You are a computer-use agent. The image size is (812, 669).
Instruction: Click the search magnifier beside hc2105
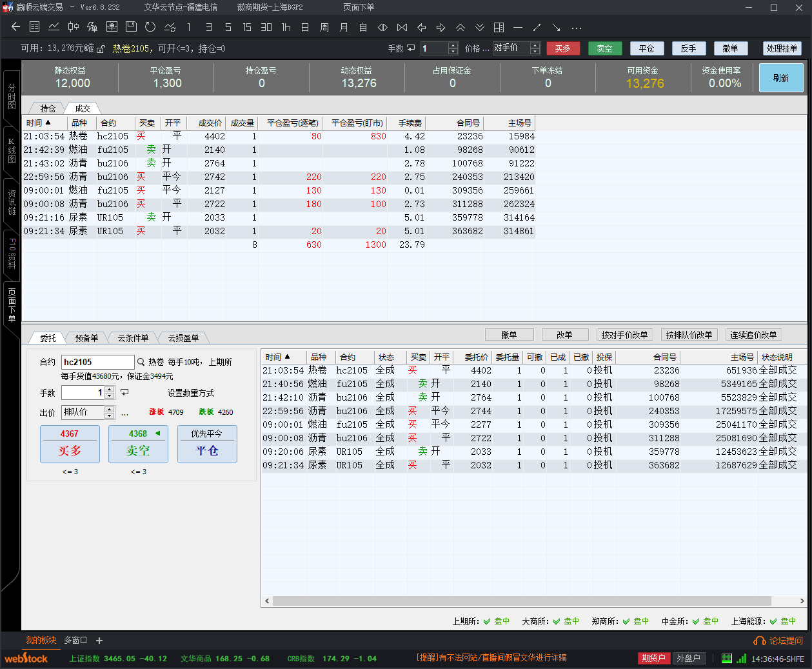[141, 362]
